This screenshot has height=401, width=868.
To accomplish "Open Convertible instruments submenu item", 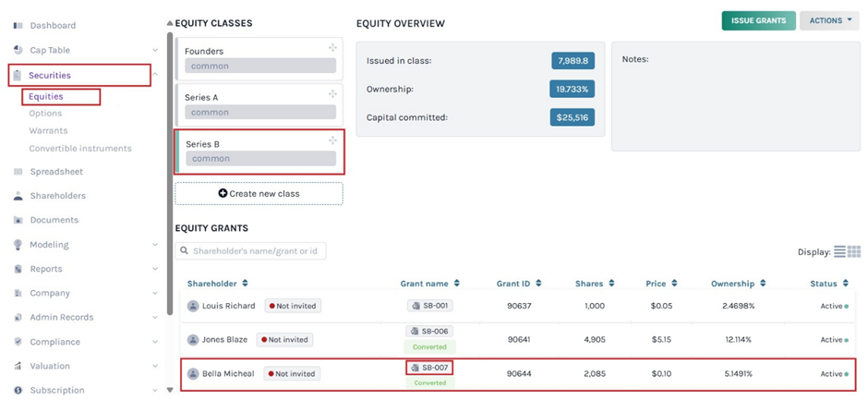I will (80, 149).
